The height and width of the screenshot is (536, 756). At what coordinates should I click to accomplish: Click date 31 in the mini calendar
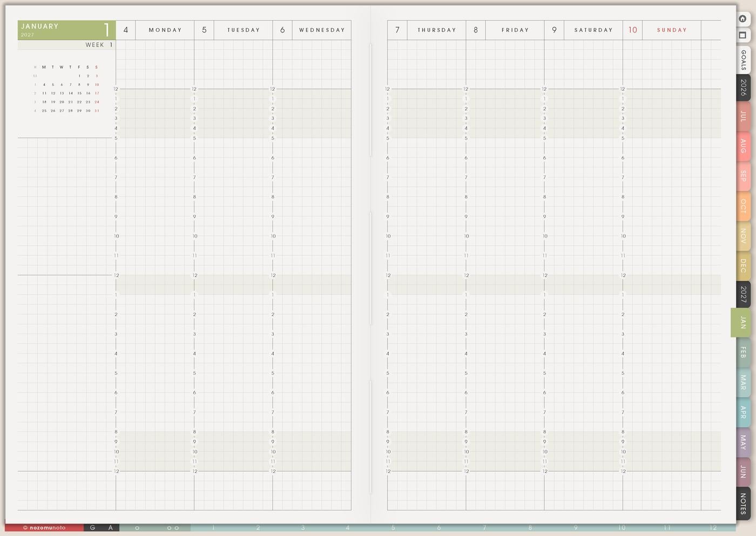97,111
